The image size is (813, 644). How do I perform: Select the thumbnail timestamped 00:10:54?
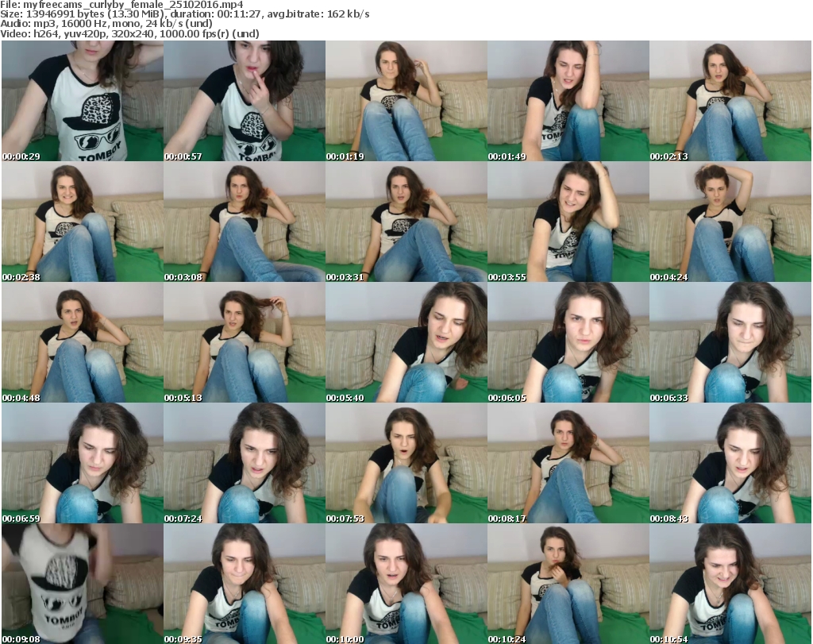point(730,584)
